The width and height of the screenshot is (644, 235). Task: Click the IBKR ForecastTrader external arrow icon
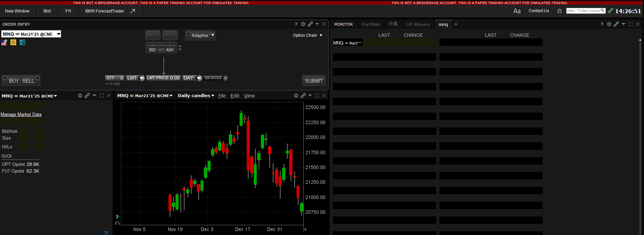coord(133,11)
